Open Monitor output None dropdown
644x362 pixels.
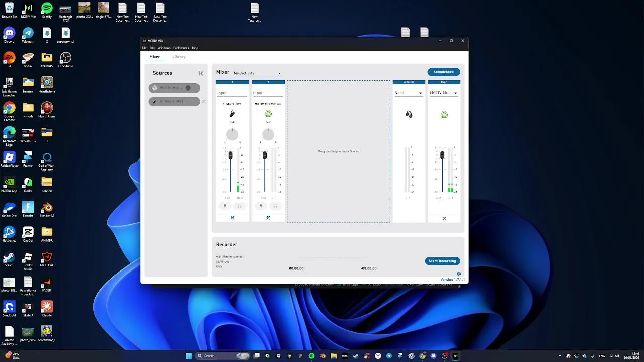409,93
